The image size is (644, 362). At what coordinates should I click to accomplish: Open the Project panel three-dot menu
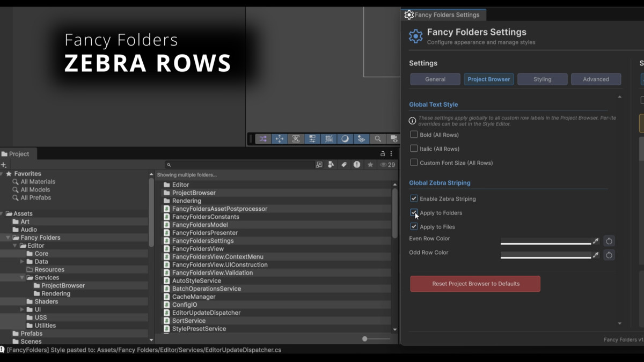coord(391,154)
